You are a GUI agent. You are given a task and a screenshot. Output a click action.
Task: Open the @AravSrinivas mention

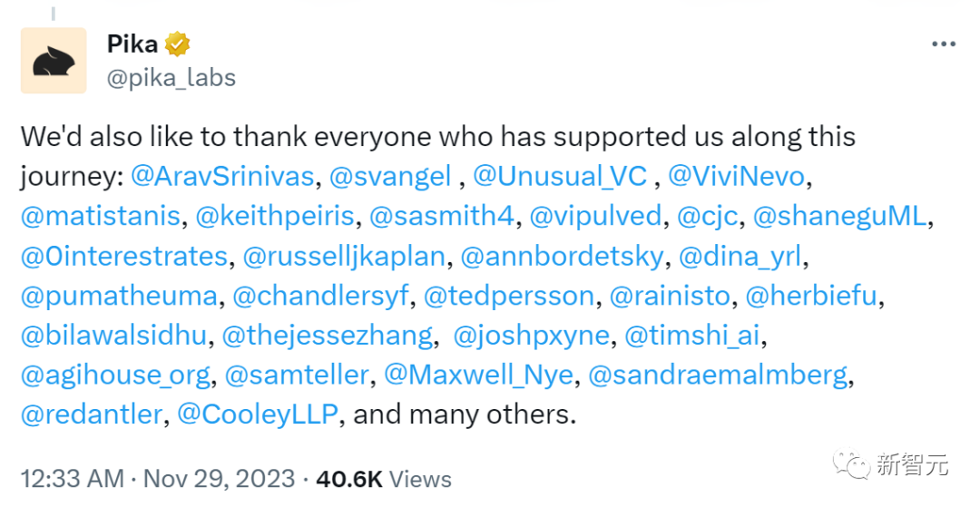pos(224,176)
